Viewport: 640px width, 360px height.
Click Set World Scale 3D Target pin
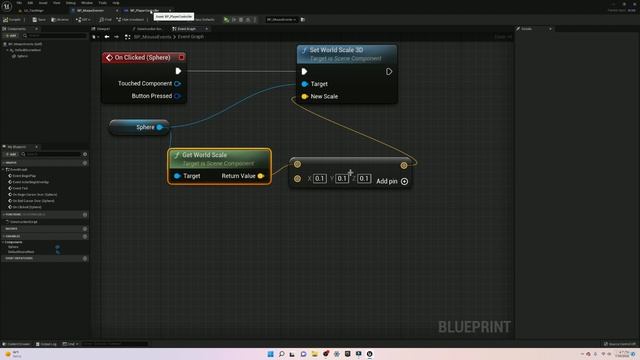(x=304, y=84)
